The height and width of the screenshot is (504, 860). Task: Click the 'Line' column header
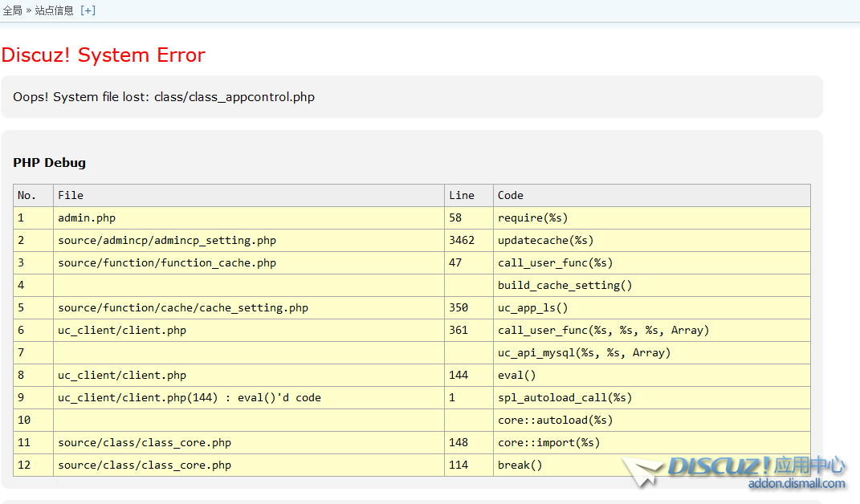[469, 195]
